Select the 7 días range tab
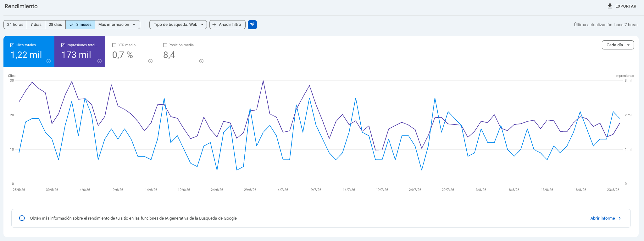Image resolution: width=644 pixels, height=241 pixels. tap(36, 25)
